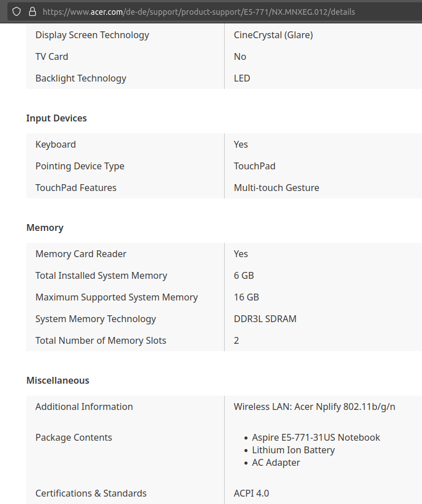Click the Backlight Technology LED value
Image resolution: width=422 pixels, height=504 pixels.
coord(242,78)
